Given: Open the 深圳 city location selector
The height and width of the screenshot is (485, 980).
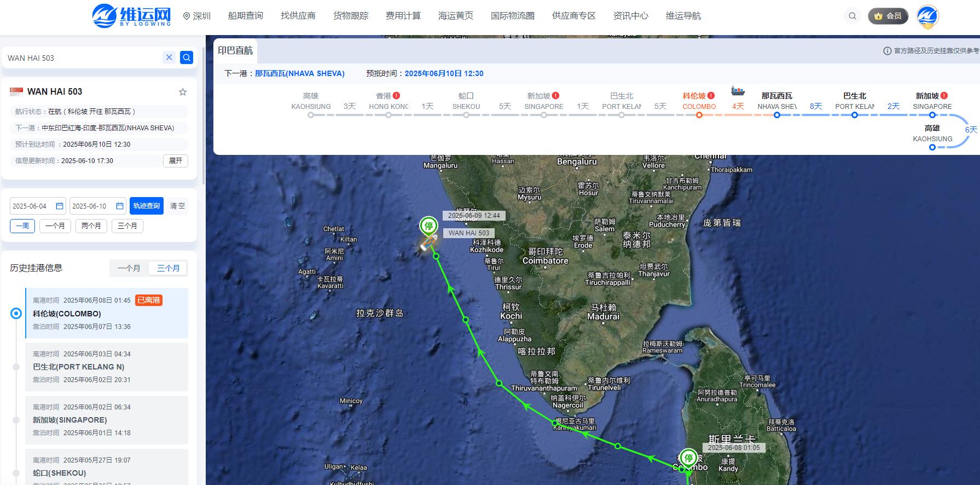Looking at the screenshot, I should [197, 16].
